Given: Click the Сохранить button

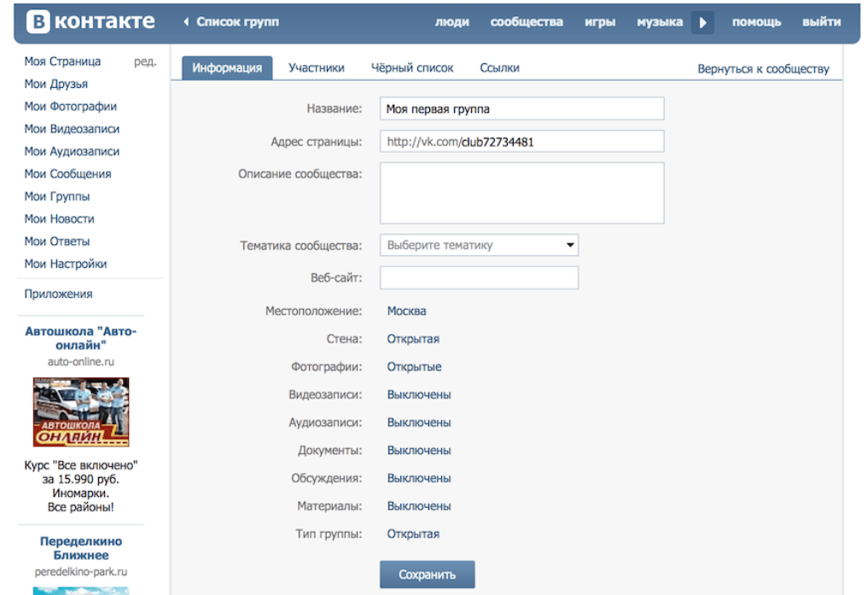Looking at the screenshot, I should tap(428, 575).
